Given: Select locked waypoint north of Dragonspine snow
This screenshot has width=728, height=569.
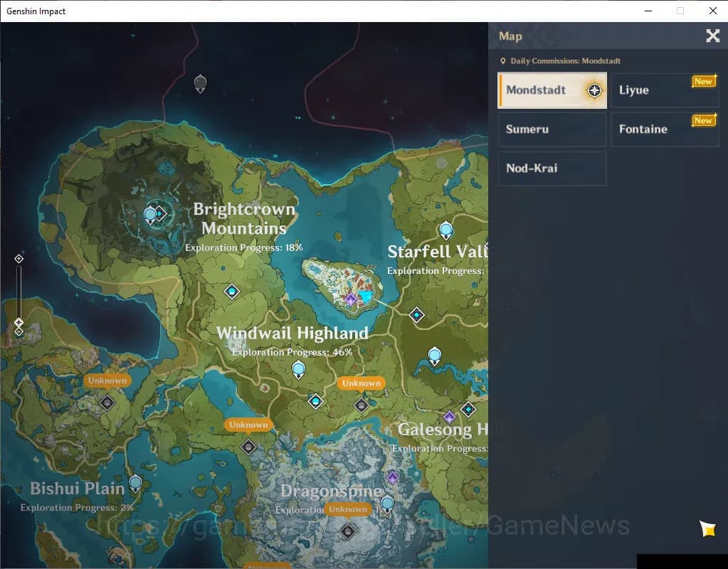Looking at the screenshot, I should pyautogui.click(x=248, y=447).
